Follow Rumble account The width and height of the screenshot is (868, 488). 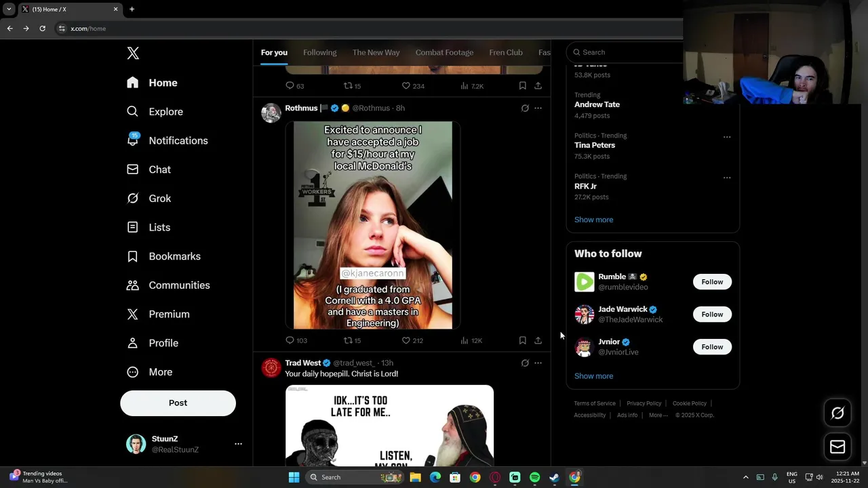[712, 282]
